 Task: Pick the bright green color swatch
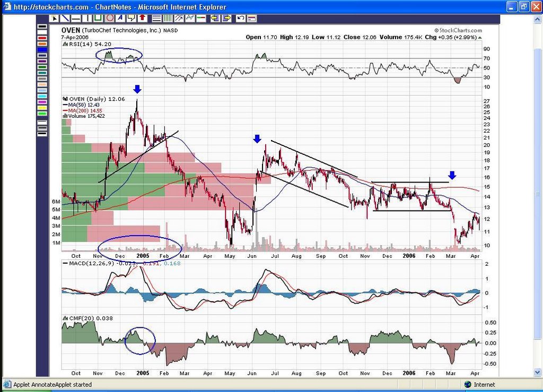click(x=42, y=114)
